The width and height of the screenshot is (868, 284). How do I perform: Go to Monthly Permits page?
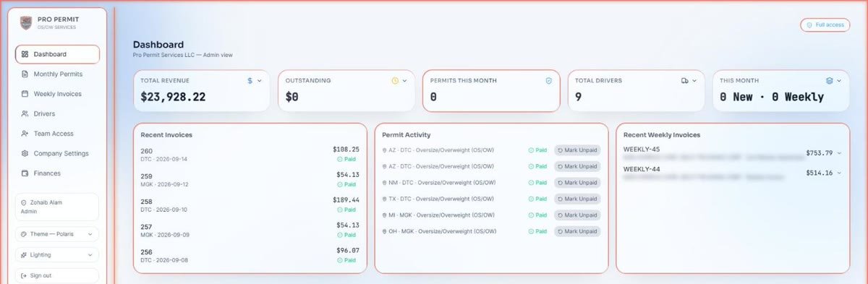tap(57, 74)
